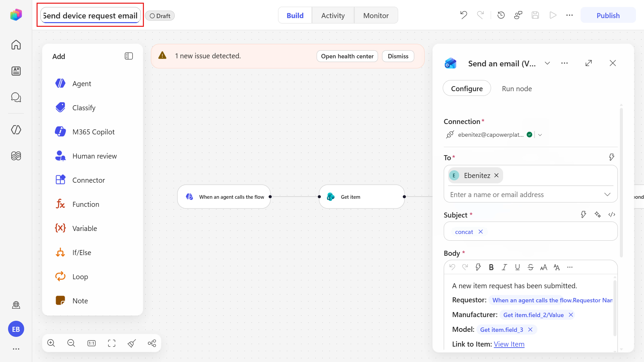
Task: Toggle Italic in Body editor
Action: coord(504,267)
